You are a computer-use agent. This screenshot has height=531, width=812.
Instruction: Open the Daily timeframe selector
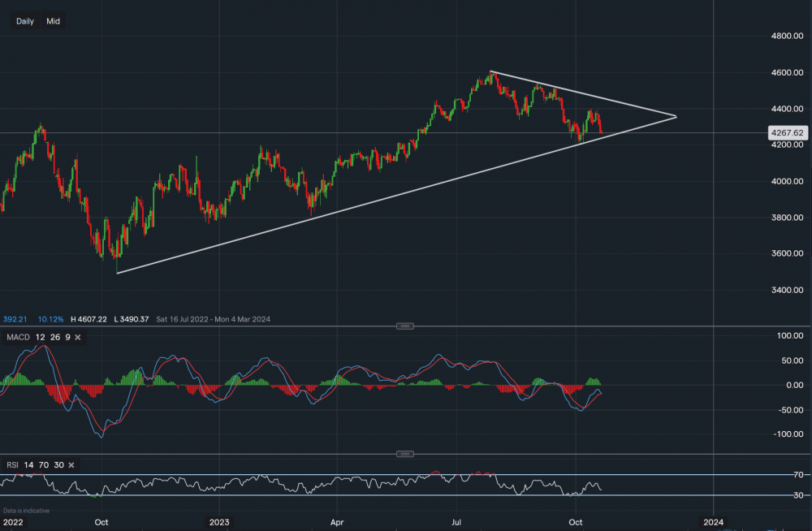point(25,21)
